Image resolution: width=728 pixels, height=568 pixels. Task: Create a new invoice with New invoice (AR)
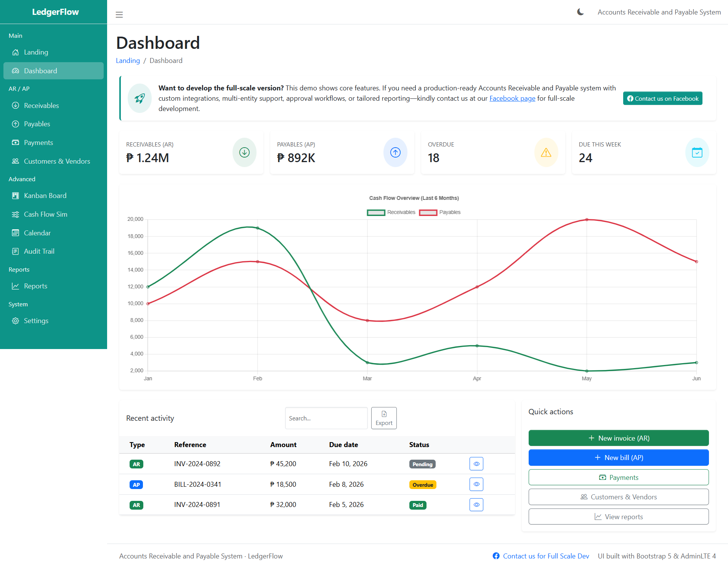pyautogui.click(x=618, y=438)
